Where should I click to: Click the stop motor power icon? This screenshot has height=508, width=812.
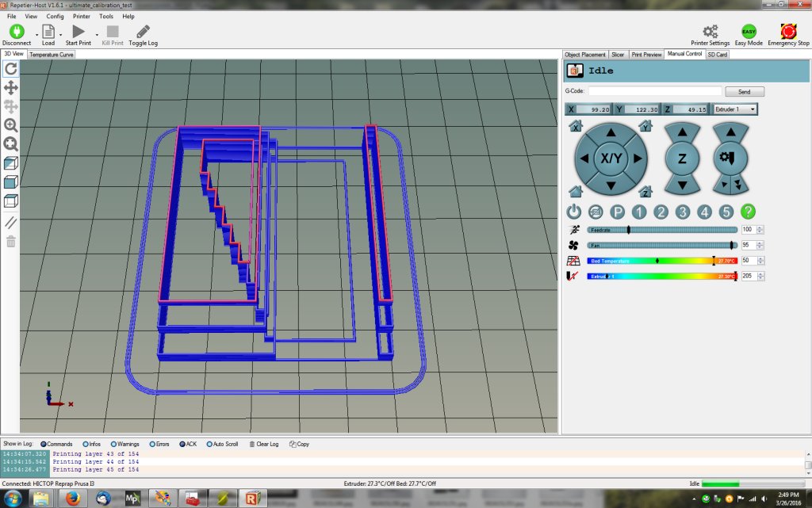[x=595, y=212]
